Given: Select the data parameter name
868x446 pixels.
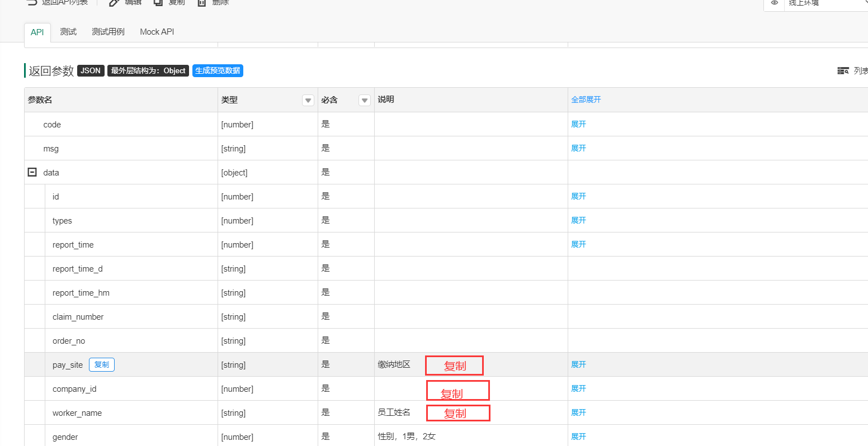Looking at the screenshot, I should click(51, 173).
